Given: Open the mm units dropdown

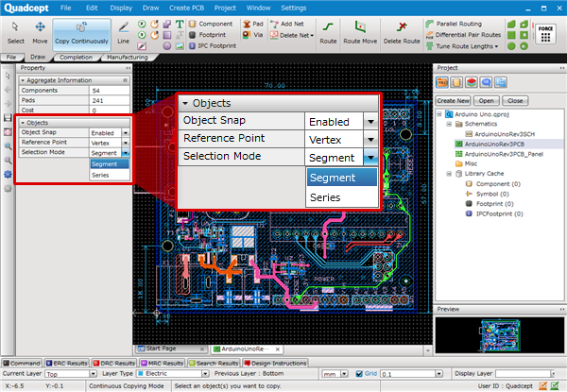Looking at the screenshot, I should (344, 373).
